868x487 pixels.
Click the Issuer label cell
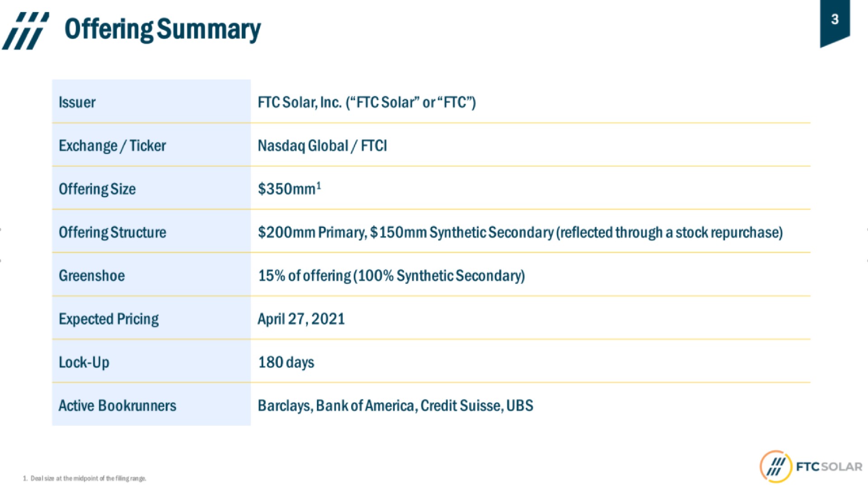point(151,102)
